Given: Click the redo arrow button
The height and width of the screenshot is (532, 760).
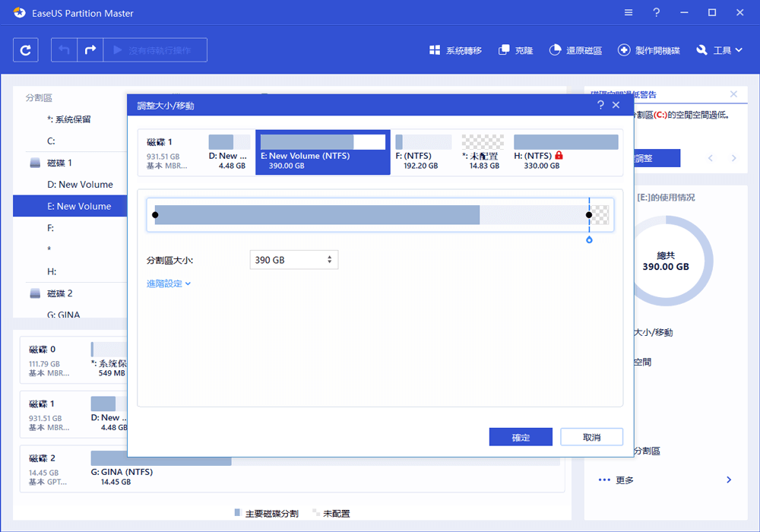Looking at the screenshot, I should pos(90,50).
